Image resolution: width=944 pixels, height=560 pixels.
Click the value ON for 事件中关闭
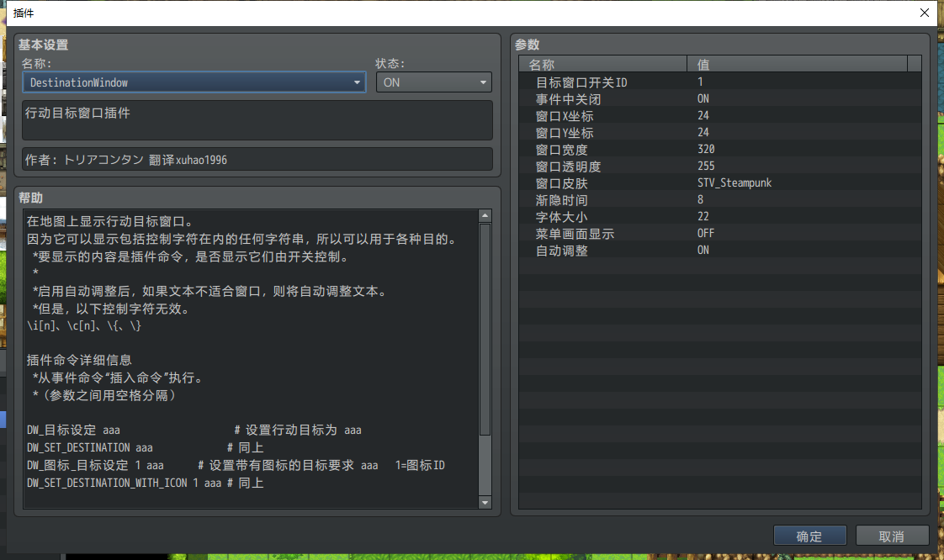(x=703, y=98)
